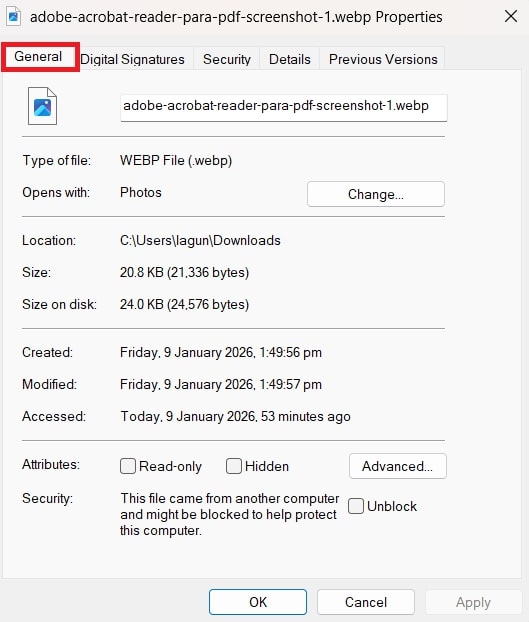The height and width of the screenshot is (622, 529).
Task: Open the Advanced... attributes dialog
Action: tap(398, 466)
